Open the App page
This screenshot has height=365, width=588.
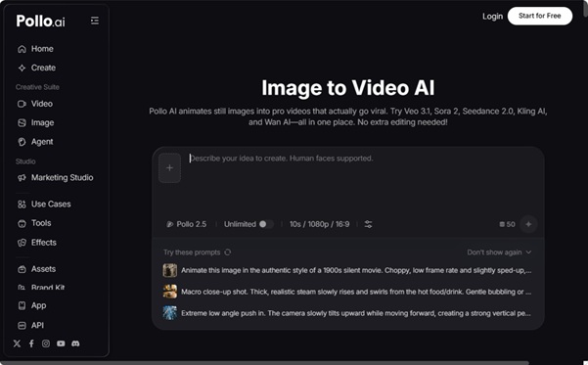pyautogui.click(x=32, y=305)
